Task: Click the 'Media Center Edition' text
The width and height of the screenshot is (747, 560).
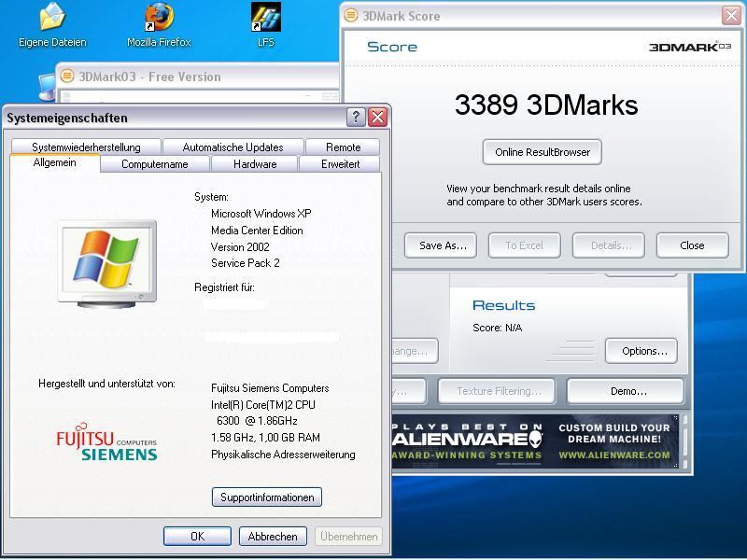Action: tap(257, 231)
